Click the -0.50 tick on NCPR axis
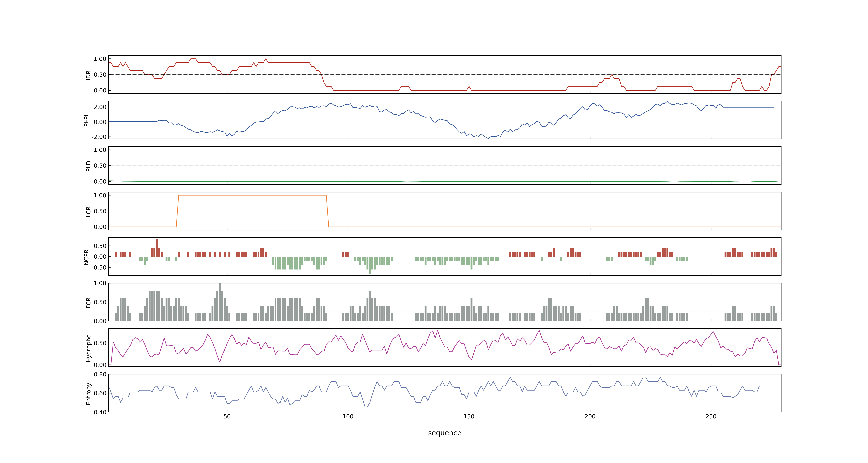The width and height of the screenshot is (868, 463). coord(99,268)
